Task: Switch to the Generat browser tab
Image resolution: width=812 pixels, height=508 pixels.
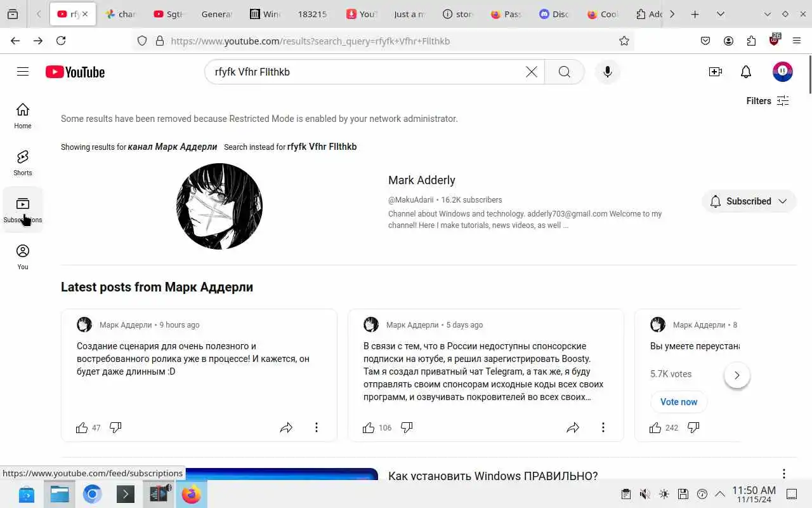Action: tap(216, 14)
